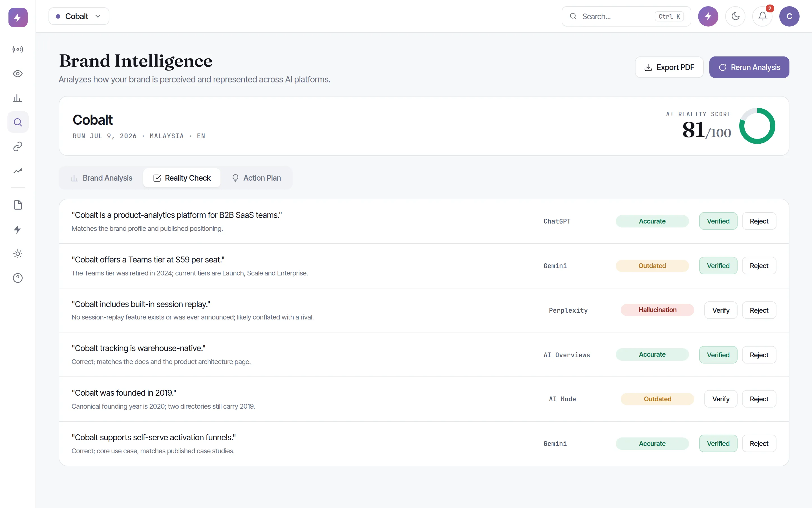Toggle dark mode with the moon icon
The height and width of the screenshot is (508, 812).
(735, 16)
